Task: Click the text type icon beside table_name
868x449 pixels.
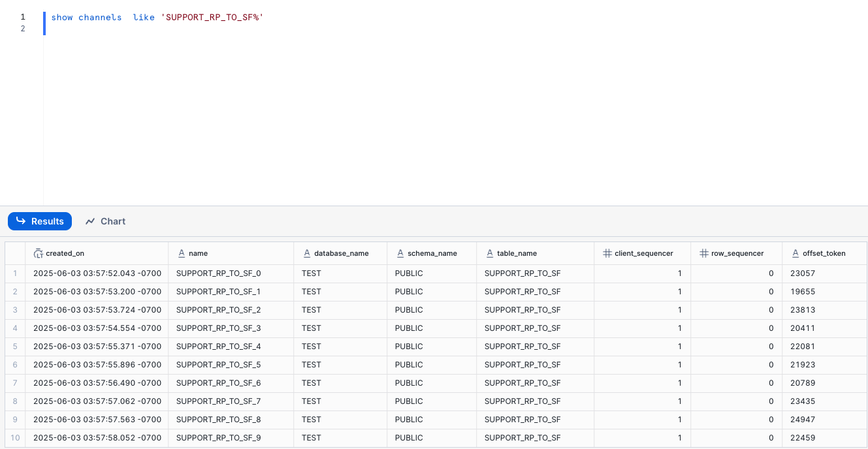Action: 489,253
